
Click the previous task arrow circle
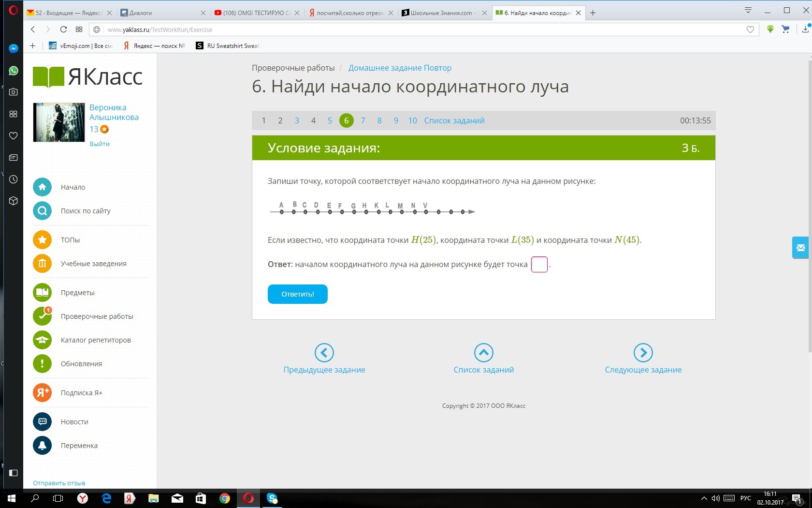(x=324, y=353)
